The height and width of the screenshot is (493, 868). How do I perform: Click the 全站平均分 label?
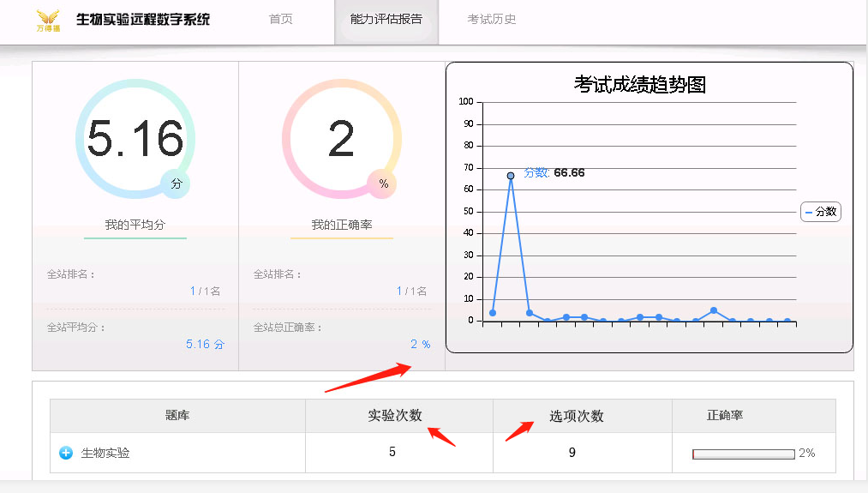[x=76, y=328]
